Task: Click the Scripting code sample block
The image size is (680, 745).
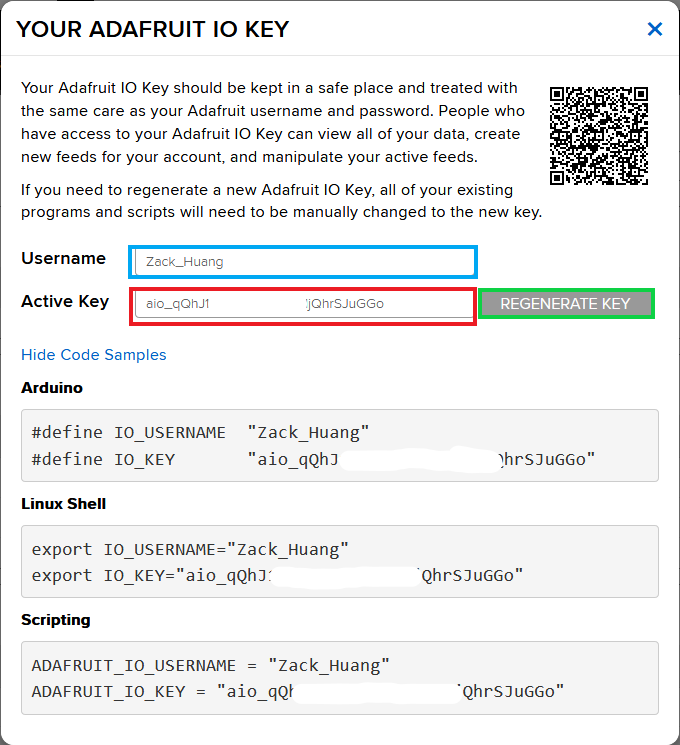Action: [340, 678]
